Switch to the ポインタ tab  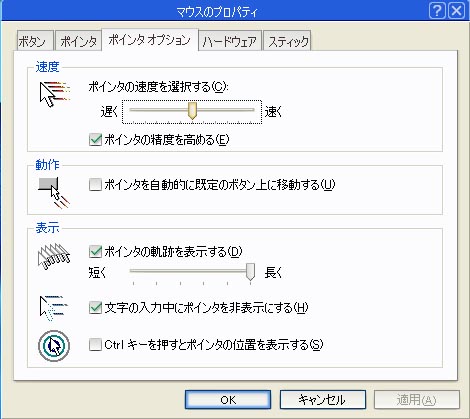(x=78, y=41)
